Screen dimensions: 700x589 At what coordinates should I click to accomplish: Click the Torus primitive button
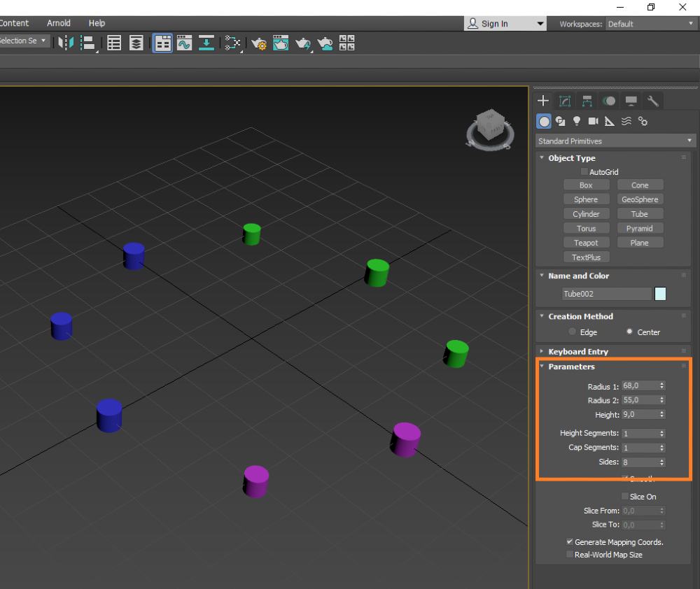586,229
